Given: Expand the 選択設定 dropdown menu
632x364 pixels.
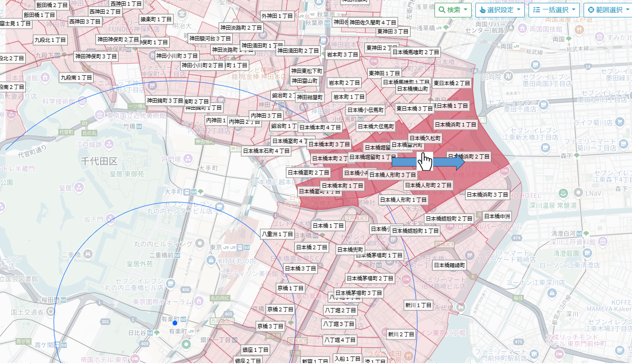Looking at the screenshot, I should pyautogui.click(x=499, y=10).
